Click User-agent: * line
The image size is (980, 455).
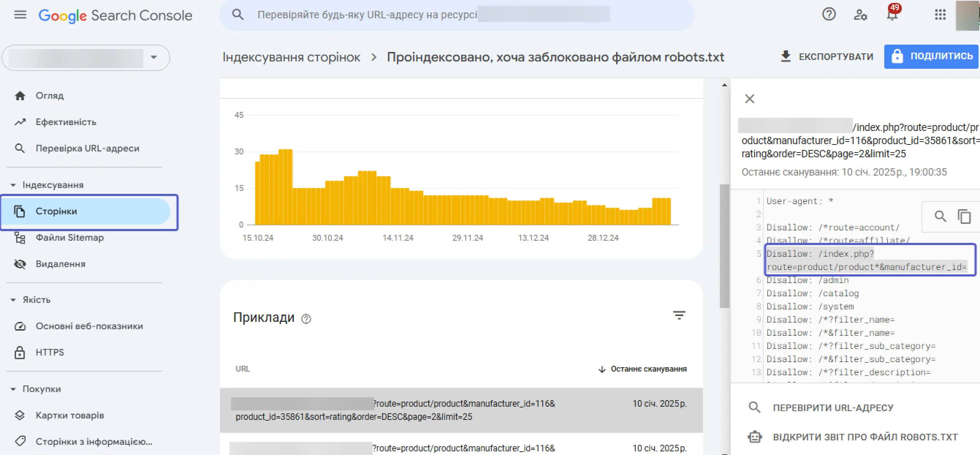click(x=799, y=201)
